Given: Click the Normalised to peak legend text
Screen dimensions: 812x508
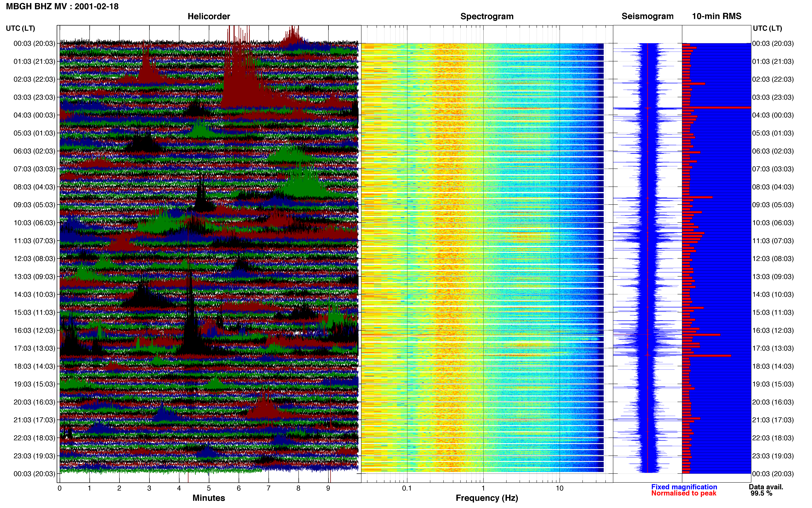Looking at the screenshot, I should pos(684,493).
